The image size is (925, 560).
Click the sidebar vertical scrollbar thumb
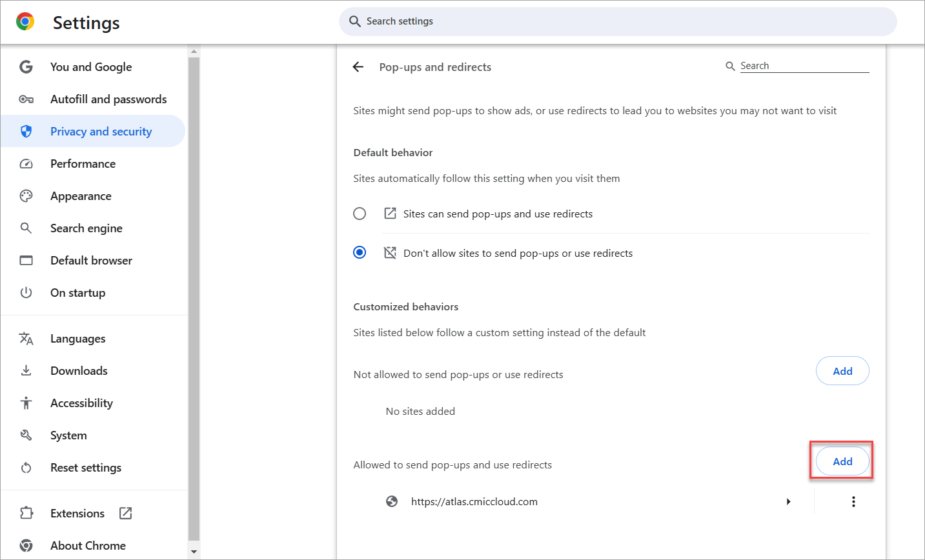click(194, 299)
